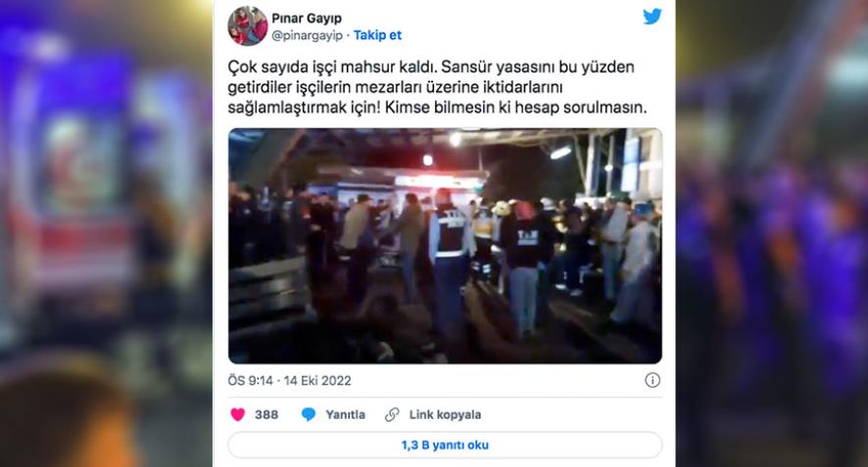
Task: Copy the tweet link via Link kopyala
Action: click(445, 414)
